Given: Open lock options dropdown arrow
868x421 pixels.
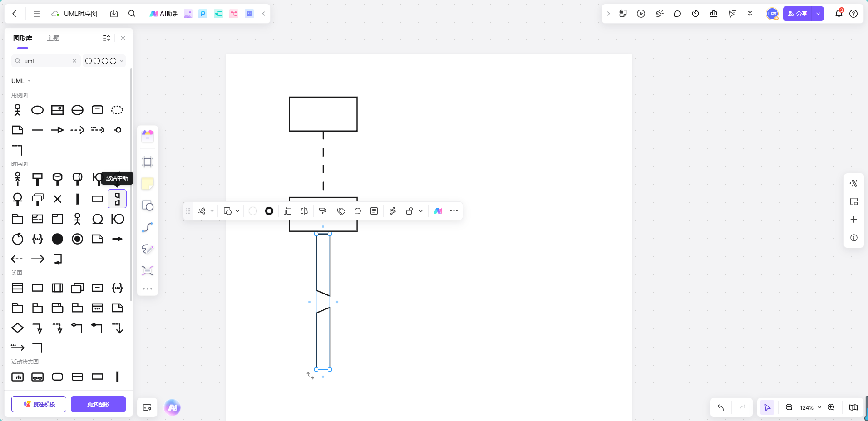Looking at the screenshot, I should tap(421, 211).
